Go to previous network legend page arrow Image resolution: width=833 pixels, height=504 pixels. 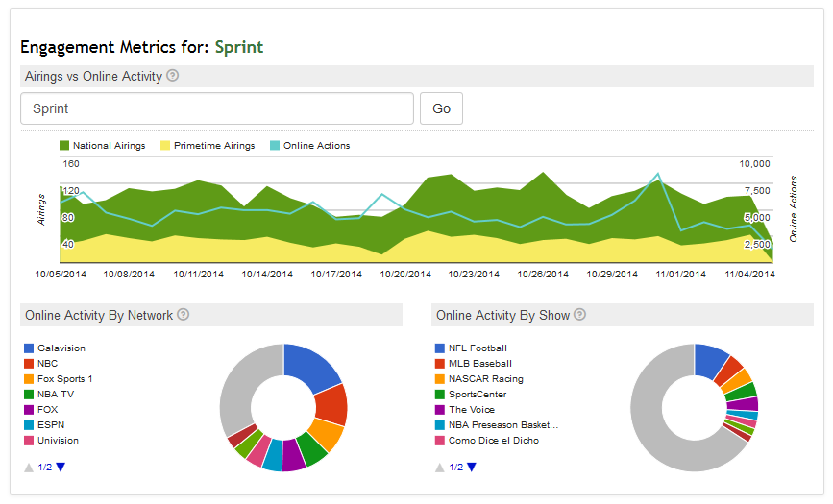pyautogui.click(x=29, y=468)
